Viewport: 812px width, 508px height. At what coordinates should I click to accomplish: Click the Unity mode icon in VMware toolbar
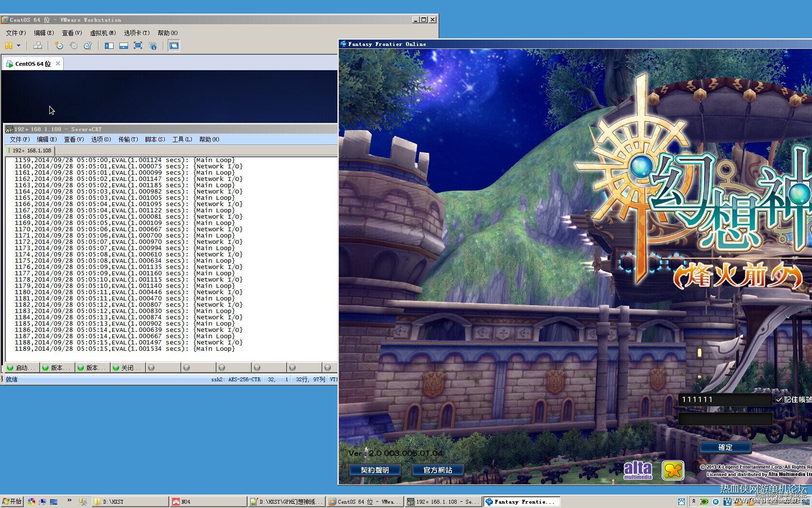click(x=153, y=45)
